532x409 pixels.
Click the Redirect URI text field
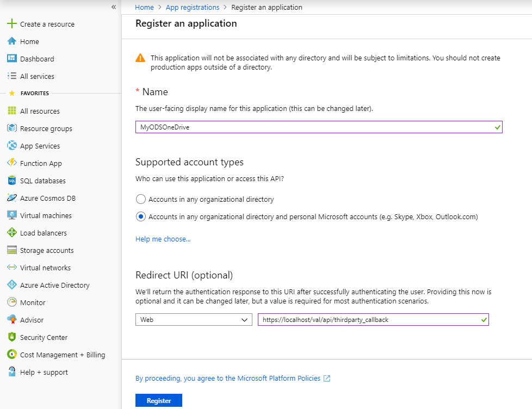370,320
